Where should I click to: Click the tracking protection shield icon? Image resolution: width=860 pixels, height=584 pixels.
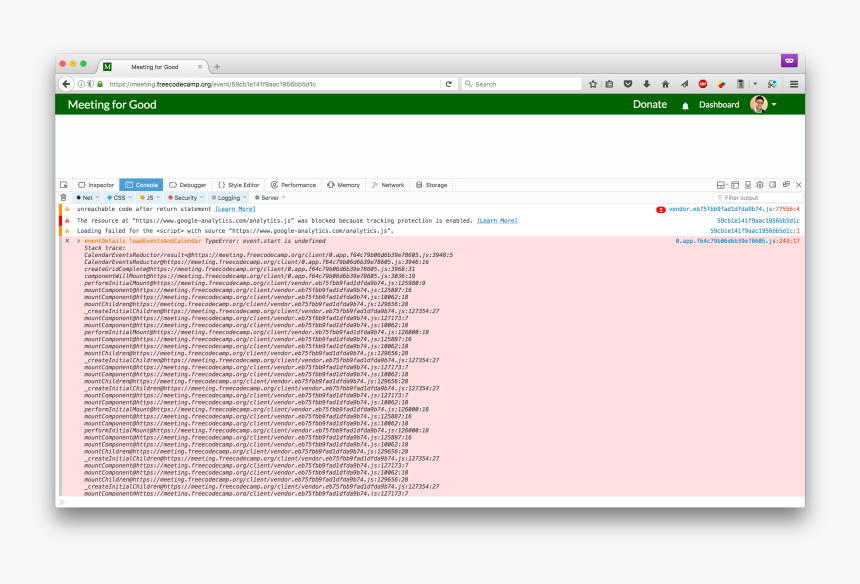pos(90,84)
